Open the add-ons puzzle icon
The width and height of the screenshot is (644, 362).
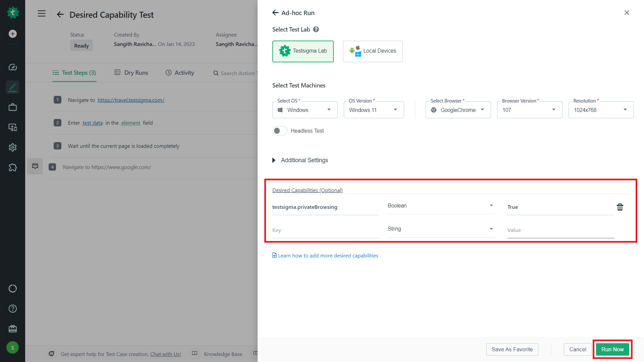point(13,167)
